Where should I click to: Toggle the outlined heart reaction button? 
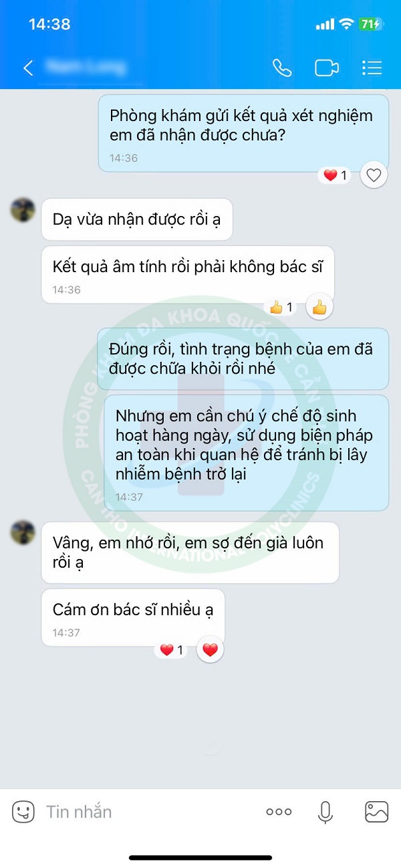pyautogui.click(x=374, y=175)
